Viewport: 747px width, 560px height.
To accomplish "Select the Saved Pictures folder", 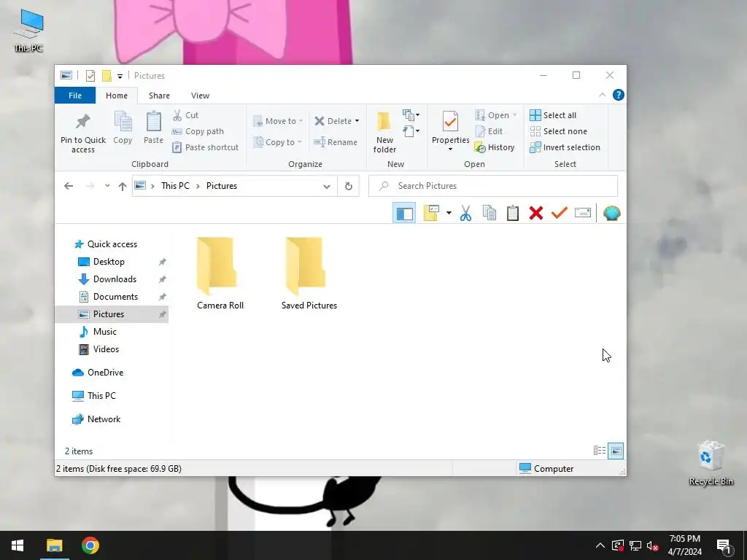I will (309, 273).
